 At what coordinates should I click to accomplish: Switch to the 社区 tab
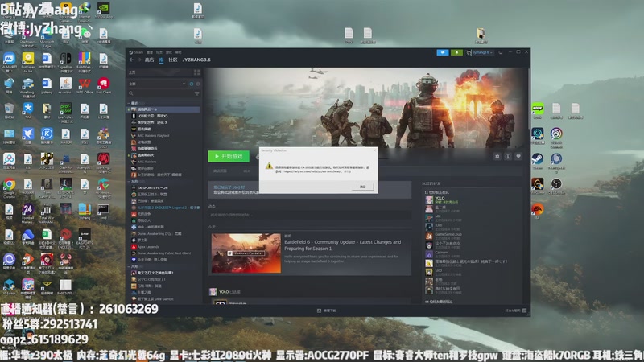173,60
